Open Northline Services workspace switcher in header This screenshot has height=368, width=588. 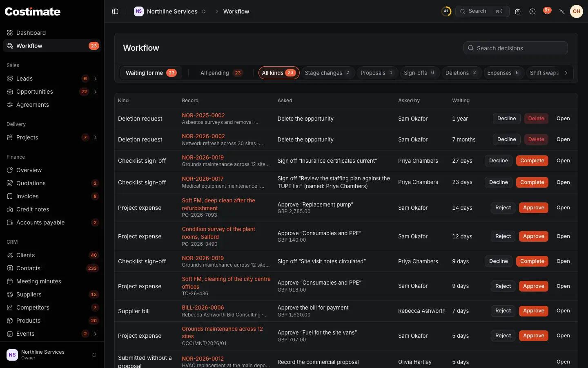(170, 11)
